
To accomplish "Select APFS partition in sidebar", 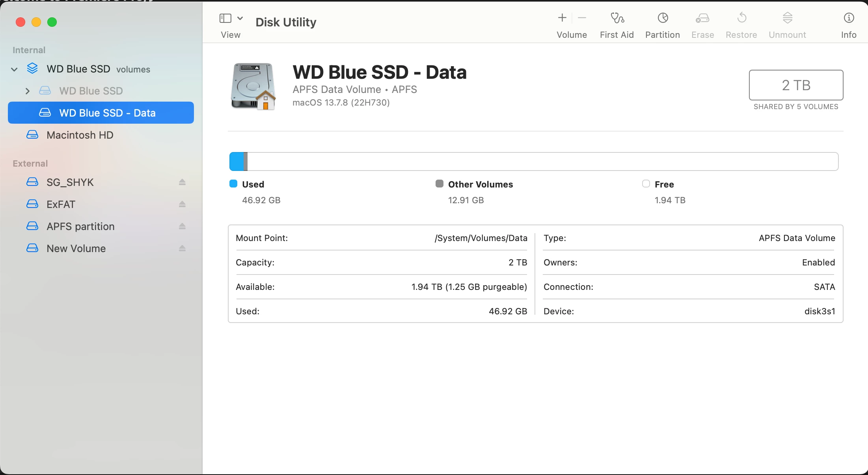I will [x=80, y=226].
